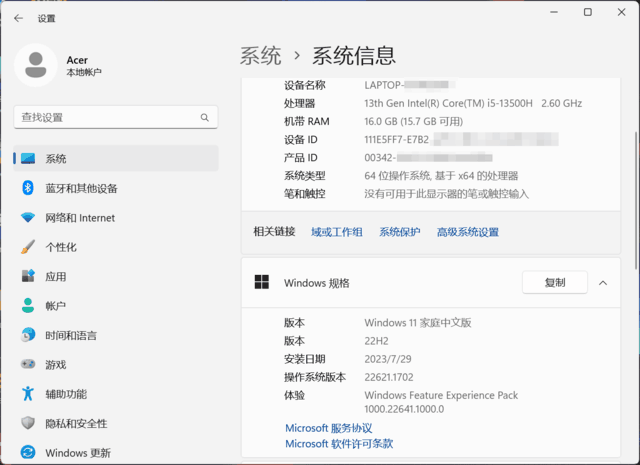
Task: Click the 系统 breadcrumb in the header
Action: [260, 56]
